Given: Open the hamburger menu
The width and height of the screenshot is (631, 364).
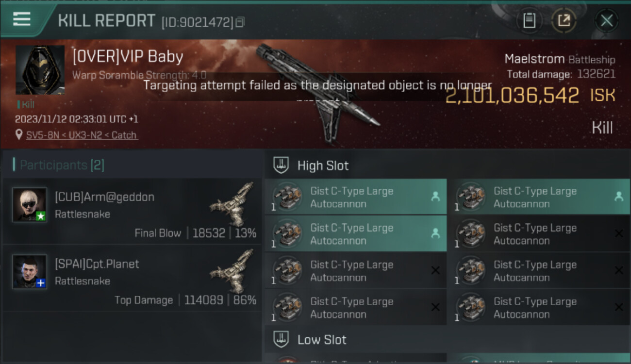Looking at the screenshot, I should pyautogui.click(x=22, y=19).
